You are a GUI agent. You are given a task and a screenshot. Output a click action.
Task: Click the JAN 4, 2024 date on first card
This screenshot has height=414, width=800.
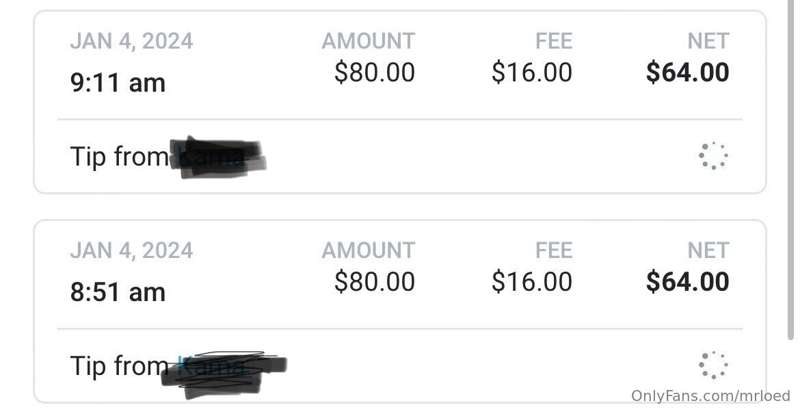132,41
